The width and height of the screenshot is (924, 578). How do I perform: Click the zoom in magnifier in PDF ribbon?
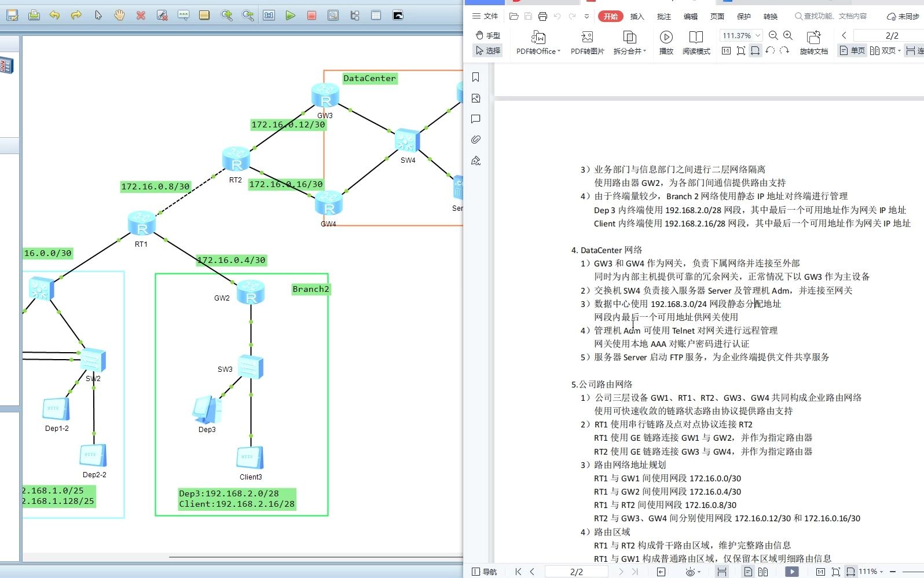tap(788, 35)
